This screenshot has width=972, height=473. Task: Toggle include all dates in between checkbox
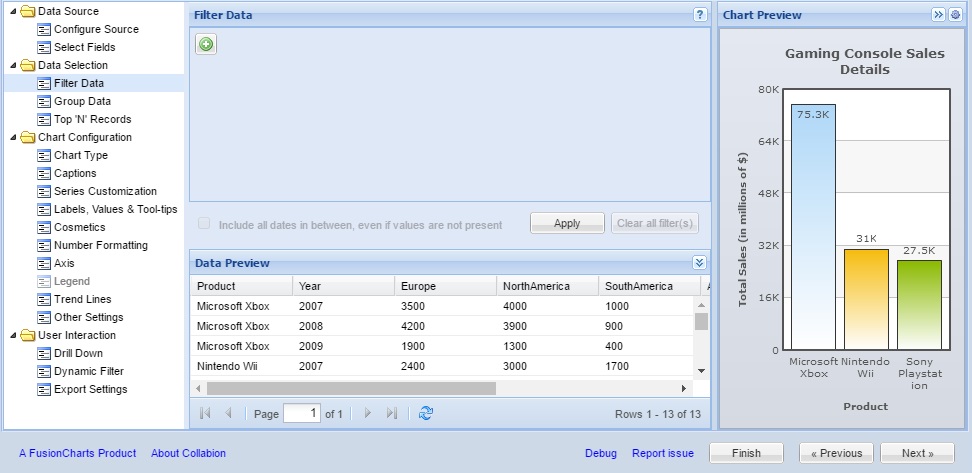(x=205, y=224)
